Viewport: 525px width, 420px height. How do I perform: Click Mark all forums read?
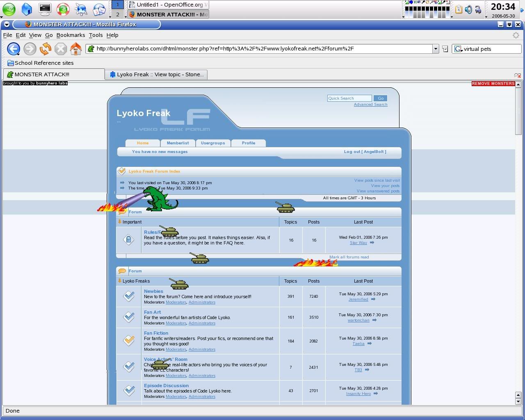click(x=349, y=257)
